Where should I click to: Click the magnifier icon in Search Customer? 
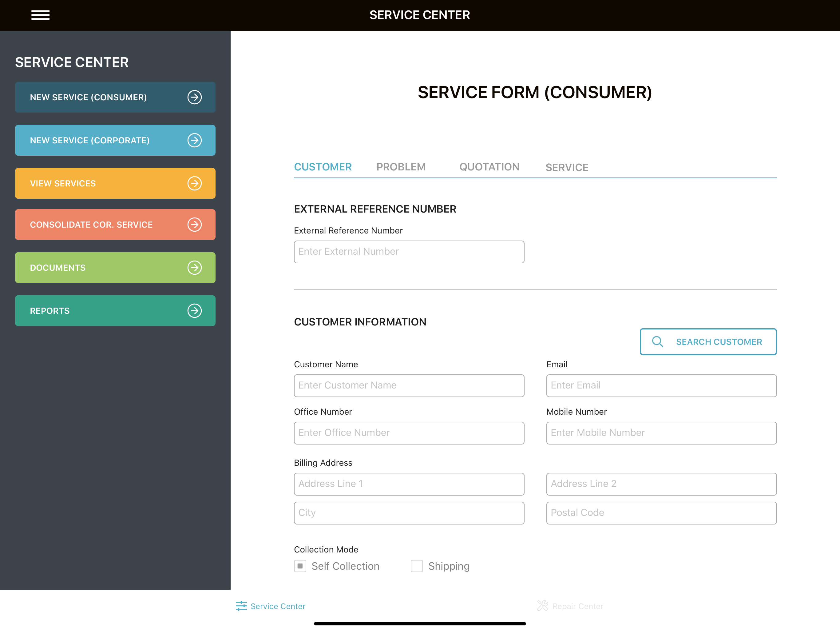[x=658, y=341]
